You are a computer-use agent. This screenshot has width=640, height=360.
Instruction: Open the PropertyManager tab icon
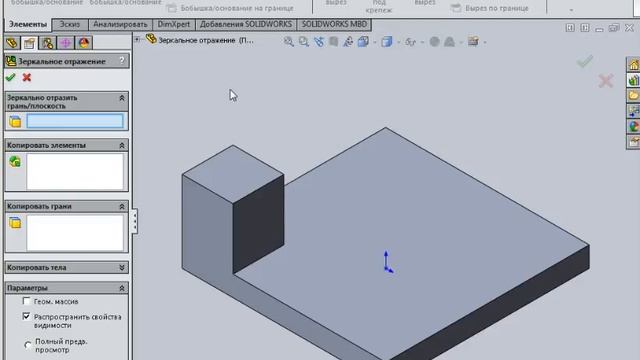(x=29, y=43)
